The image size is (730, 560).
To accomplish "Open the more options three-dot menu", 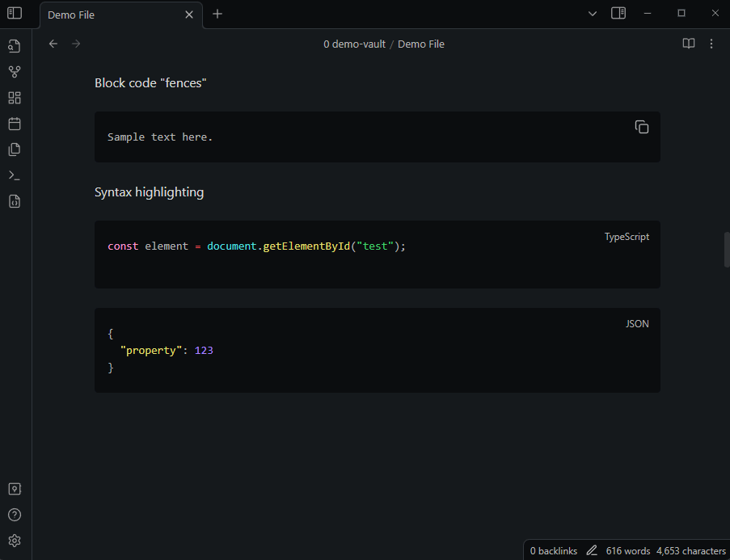I will point(711,44).
